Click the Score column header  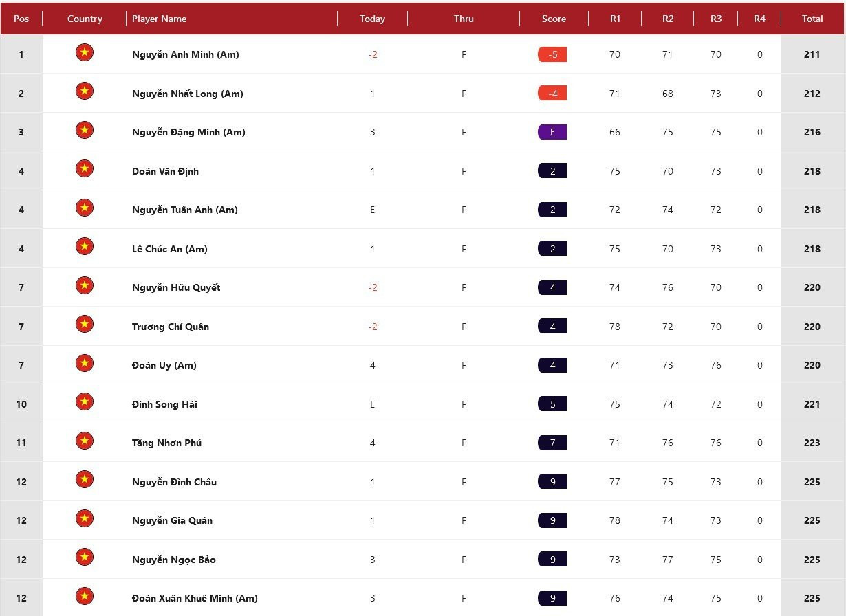point(554,19)
